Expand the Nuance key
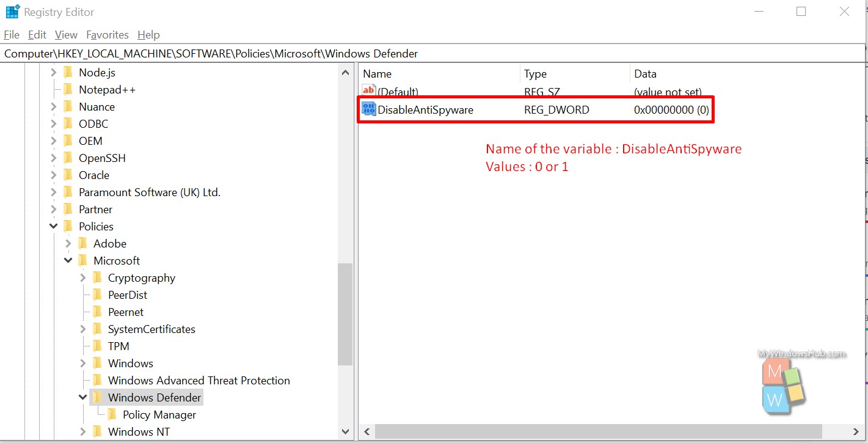This screenshot has height=443, width=868. (53, 106)
